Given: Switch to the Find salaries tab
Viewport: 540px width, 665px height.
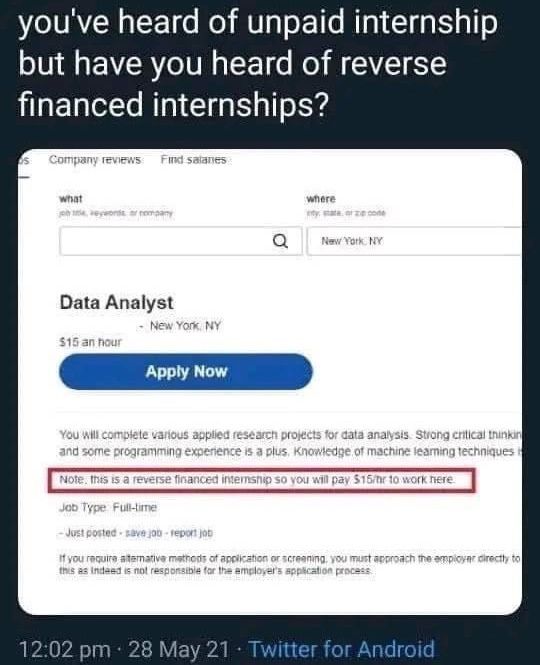Looking at the screenshot, I should (193, 160).
